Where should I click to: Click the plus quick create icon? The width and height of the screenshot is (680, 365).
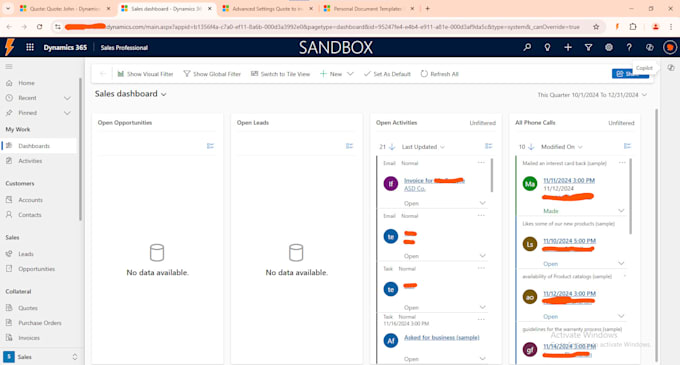click(x=568, y=47)
